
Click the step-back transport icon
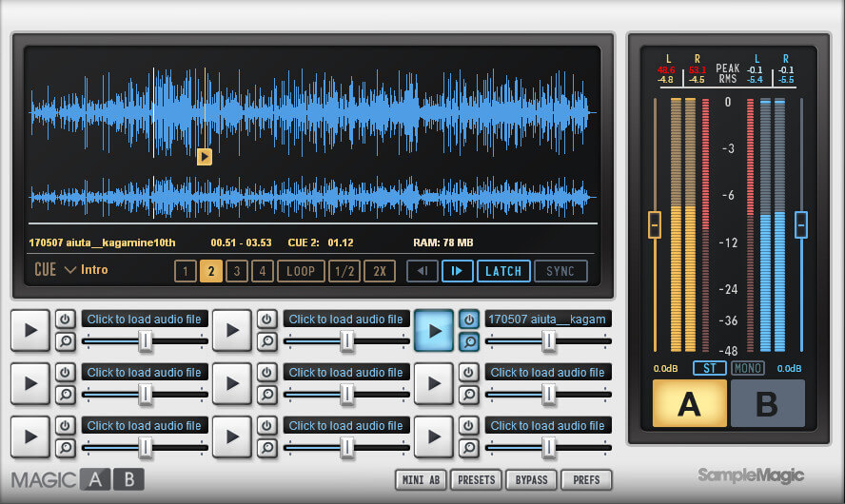click(422, 271)
